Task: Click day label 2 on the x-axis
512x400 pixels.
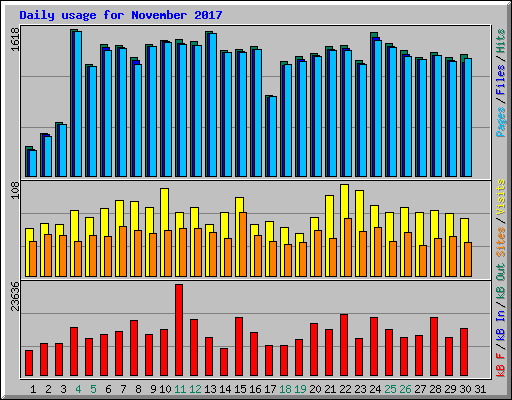Action: coord(48,389)
